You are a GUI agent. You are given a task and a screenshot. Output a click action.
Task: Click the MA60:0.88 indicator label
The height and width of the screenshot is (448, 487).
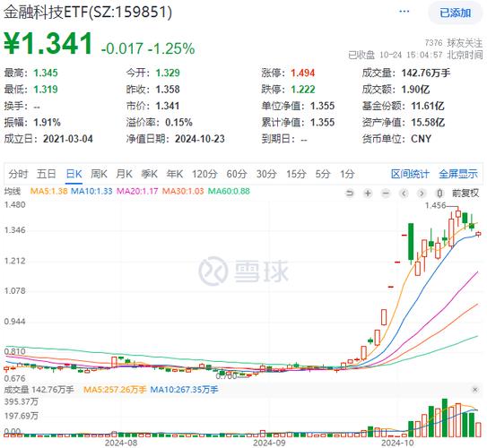229,191
